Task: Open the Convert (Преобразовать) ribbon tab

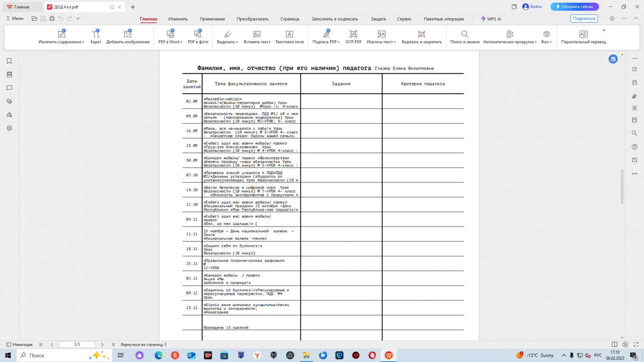Action: tap(252, 19)
